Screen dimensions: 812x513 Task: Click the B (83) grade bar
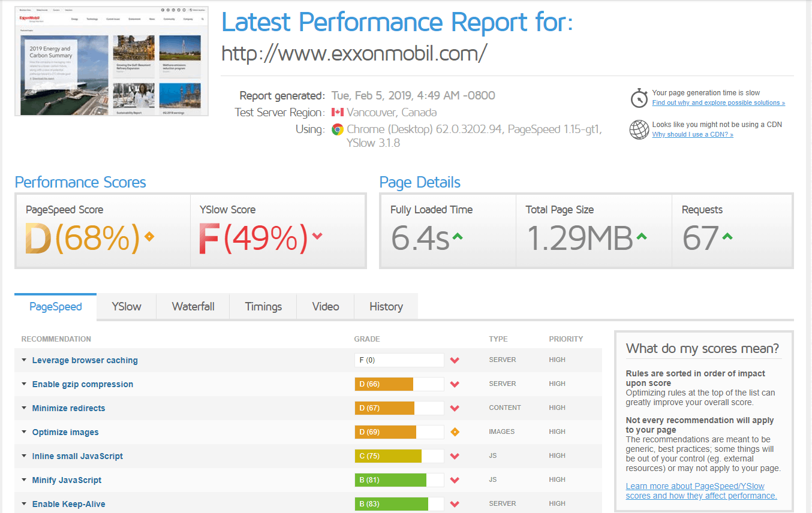click(399, 504)
